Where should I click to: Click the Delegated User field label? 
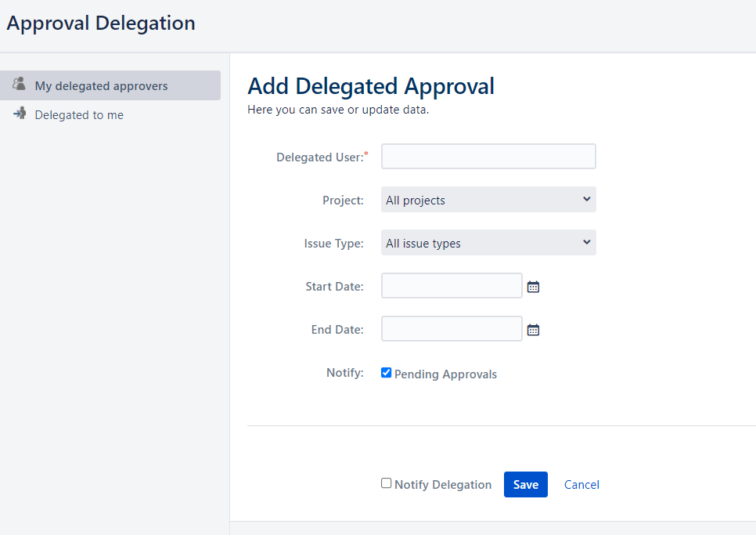[320, 157]
